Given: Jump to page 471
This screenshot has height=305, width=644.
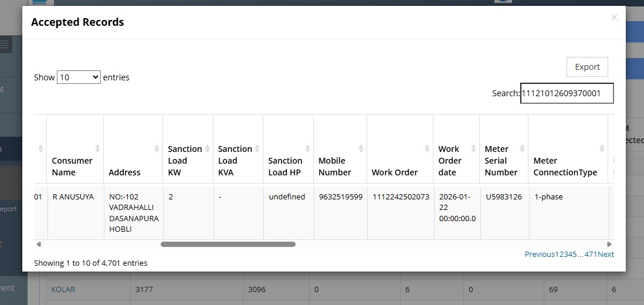Looking at the screenshot, I should pyautogui.click(x=591, y=254).
